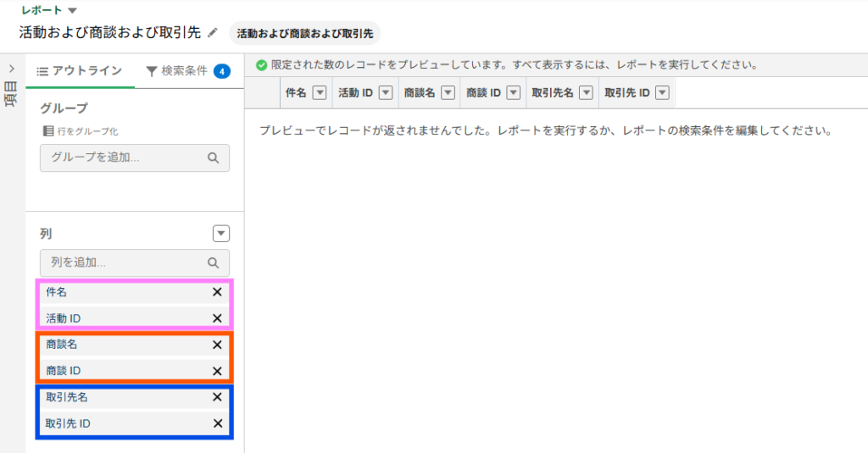The width and height of the screenshot is (868, 453).
Task: Click the レポート breadcrumb label
Action: click(x=42, y=10)
